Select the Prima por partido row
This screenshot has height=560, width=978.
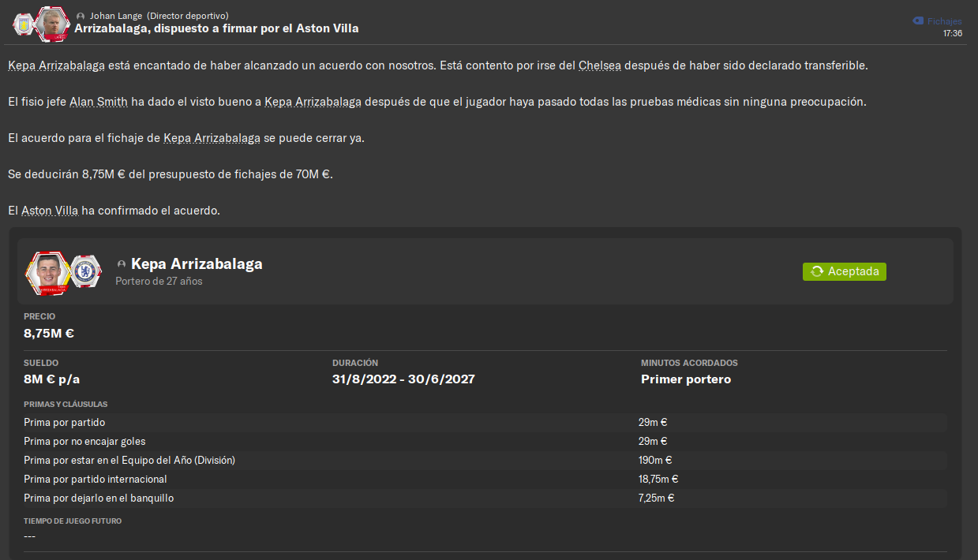[485, 423]
